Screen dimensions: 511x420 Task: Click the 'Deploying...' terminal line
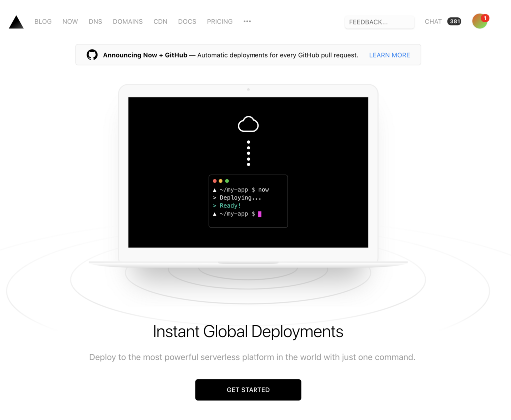pos(237,198)
